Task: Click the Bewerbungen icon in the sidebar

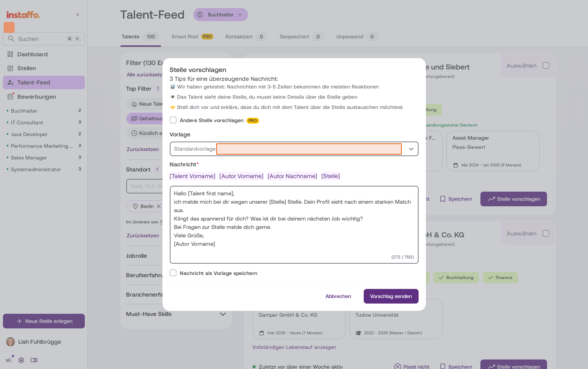Action: point(10,97)
